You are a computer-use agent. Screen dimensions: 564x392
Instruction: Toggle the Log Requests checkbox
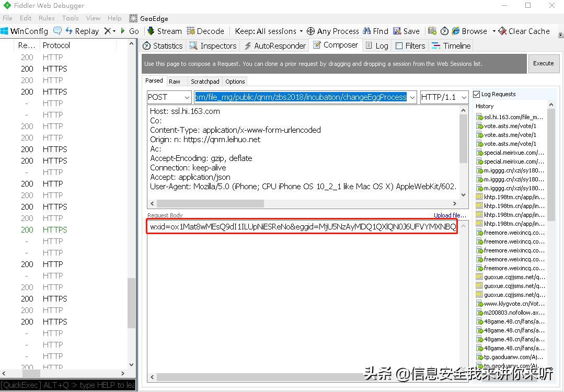pyautogui.click(x=476, y=95)
